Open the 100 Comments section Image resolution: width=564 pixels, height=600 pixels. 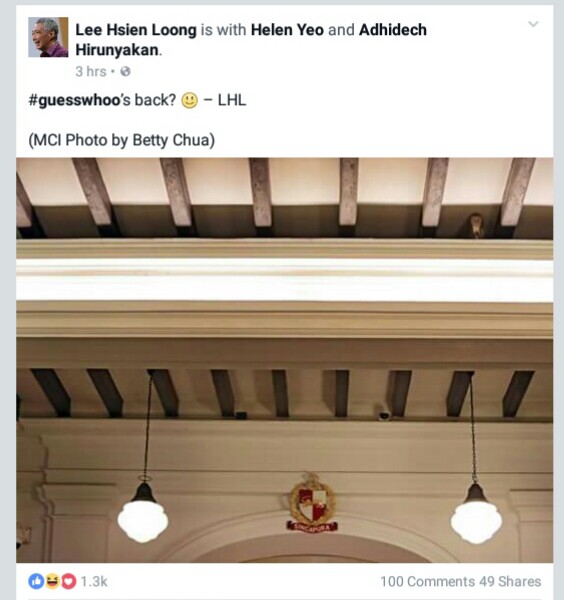point(428,582)
